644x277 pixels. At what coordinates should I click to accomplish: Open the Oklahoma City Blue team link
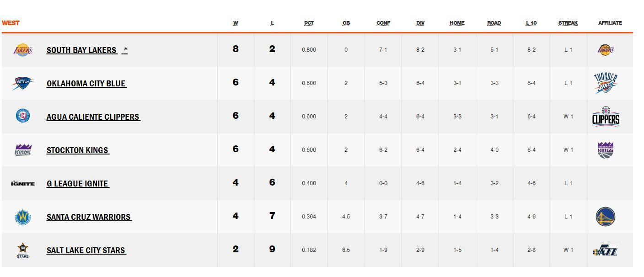(86, 84)
